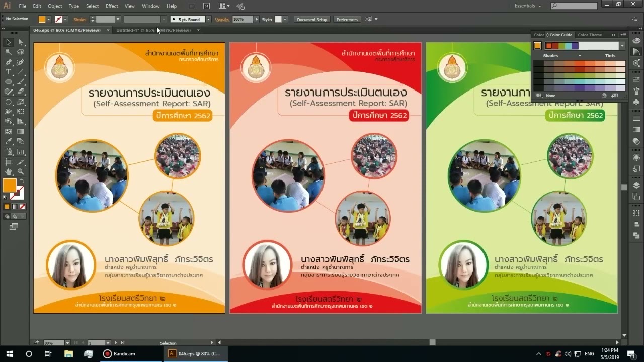Select the Scale tool
This screenshot has height=362, width=644.
click(21, 102)
